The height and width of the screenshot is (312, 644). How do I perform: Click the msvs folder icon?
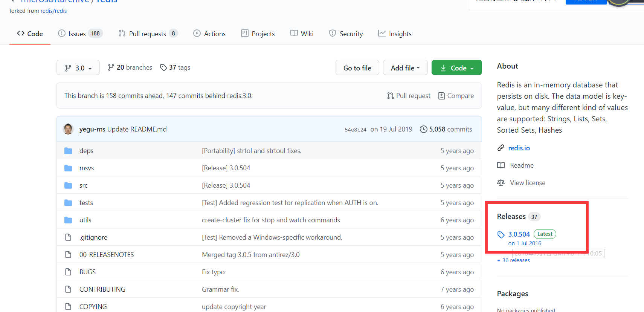pos(68,168)
